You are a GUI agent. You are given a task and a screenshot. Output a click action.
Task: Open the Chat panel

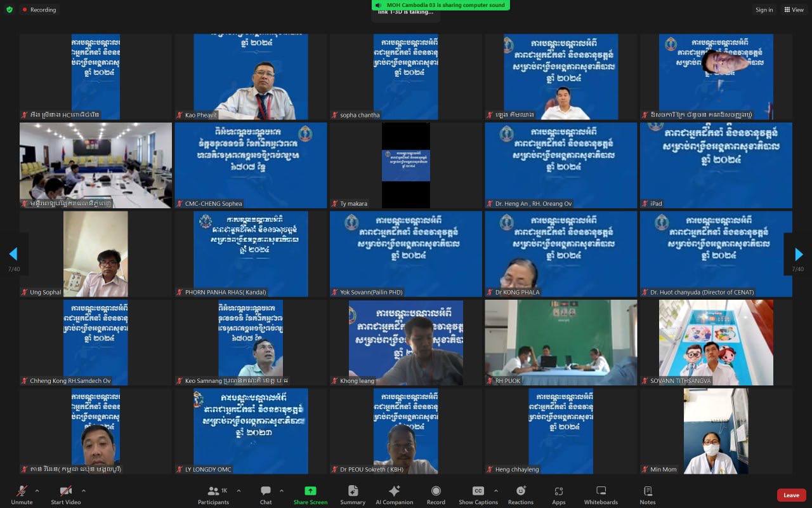pos(266,491)
